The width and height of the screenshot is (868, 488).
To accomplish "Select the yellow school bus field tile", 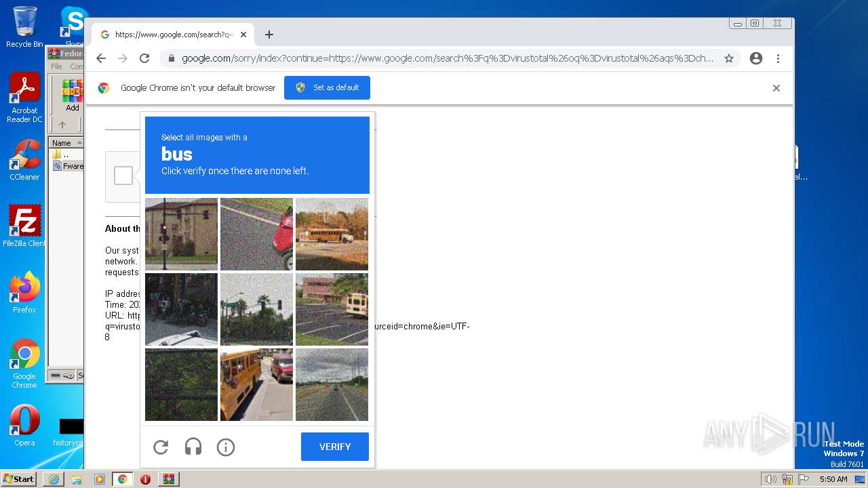I will pyautogui.click(x=332, y=234).
